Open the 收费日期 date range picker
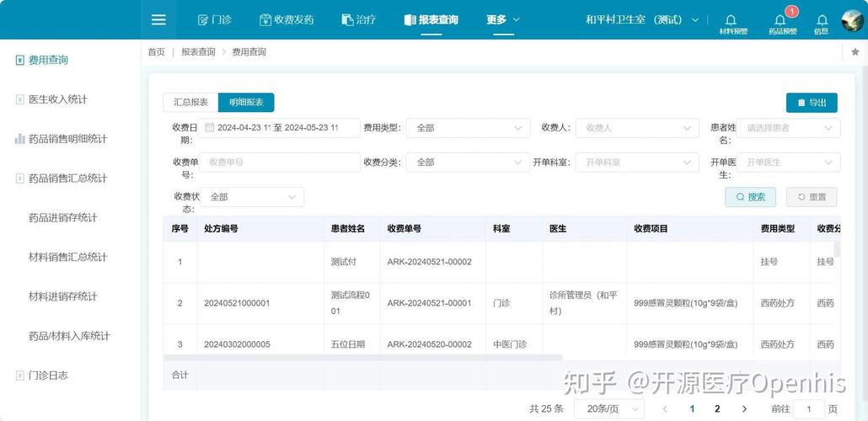The height and width of the screenshot is (421, 868). [279, 128]
